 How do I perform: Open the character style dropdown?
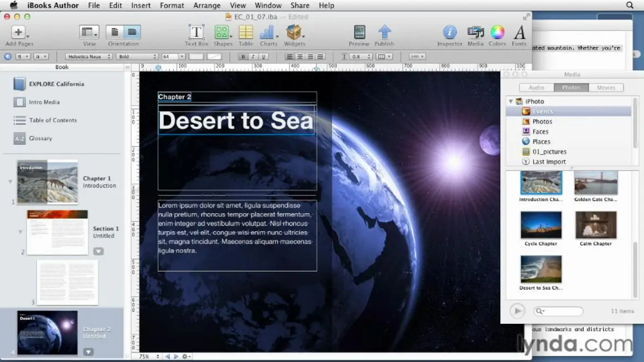41,56
